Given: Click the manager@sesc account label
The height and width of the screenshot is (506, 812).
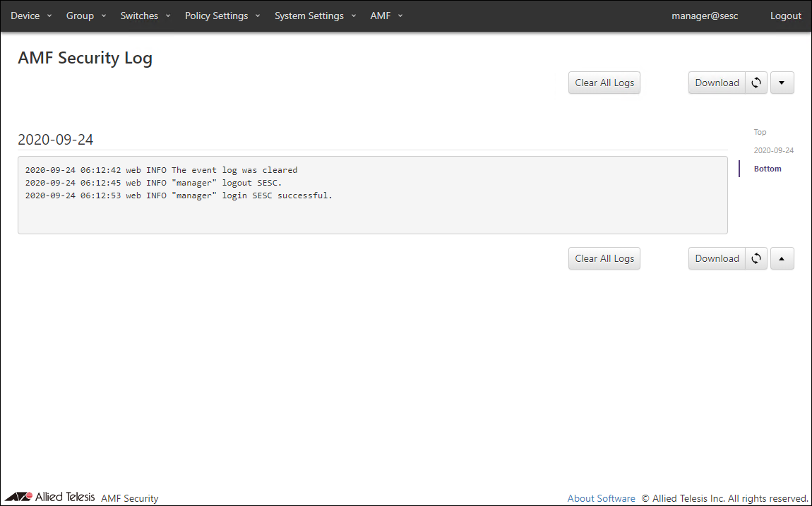Looking at the screenshot, I should pyautogui.click(x=705, y=16).
